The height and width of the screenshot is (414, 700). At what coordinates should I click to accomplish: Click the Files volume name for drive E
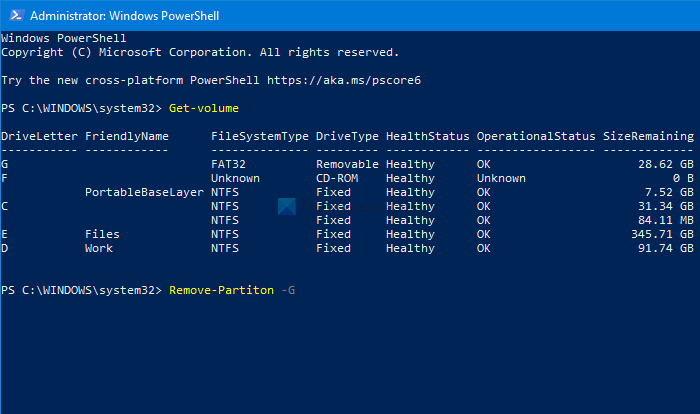coord(102,234)
